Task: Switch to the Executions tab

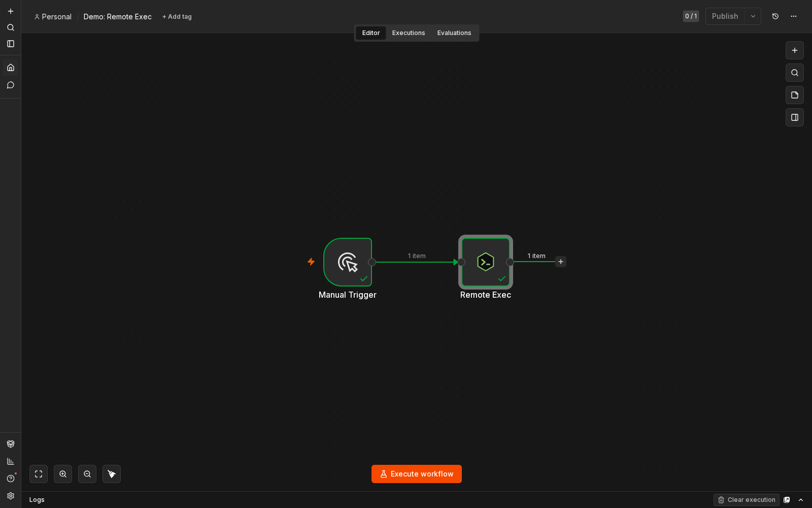Action: 409,33
